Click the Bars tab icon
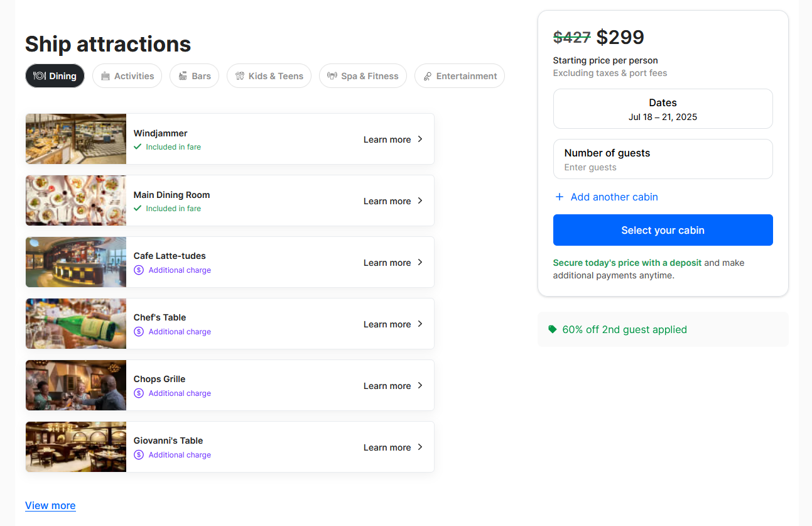 [183, 76]
